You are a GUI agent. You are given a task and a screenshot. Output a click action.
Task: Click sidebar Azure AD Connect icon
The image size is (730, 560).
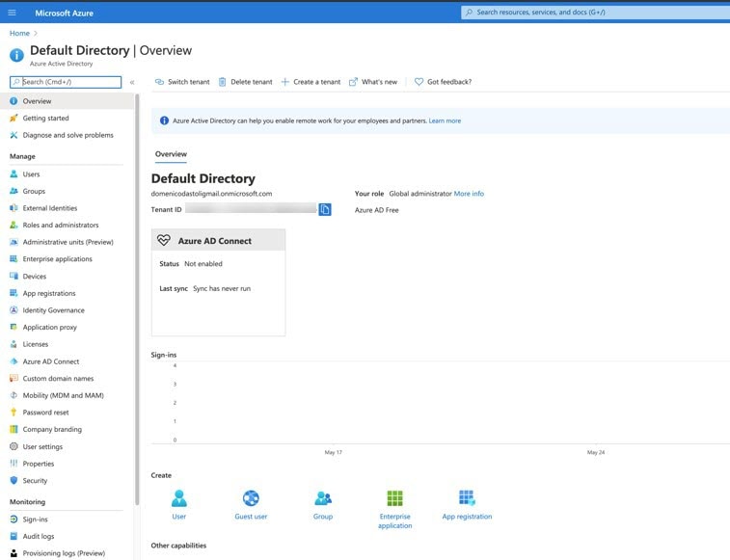14,361
